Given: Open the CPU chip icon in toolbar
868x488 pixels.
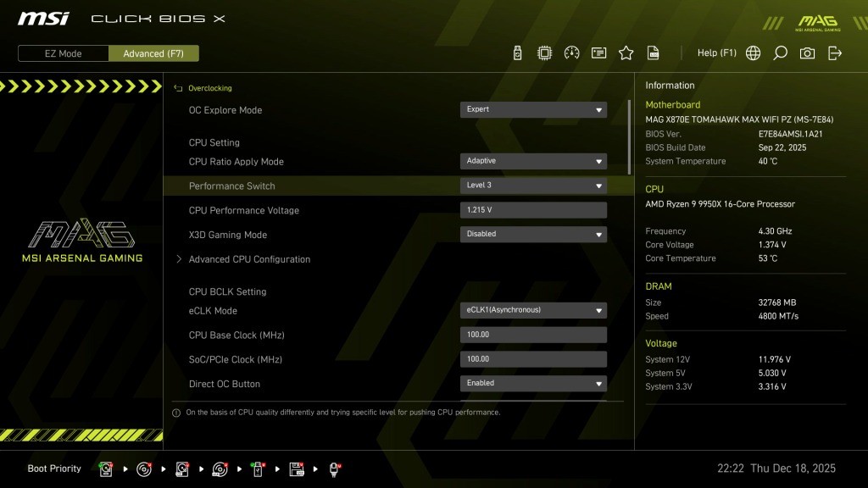Looking at the screenshot, I should pos(544,53).
